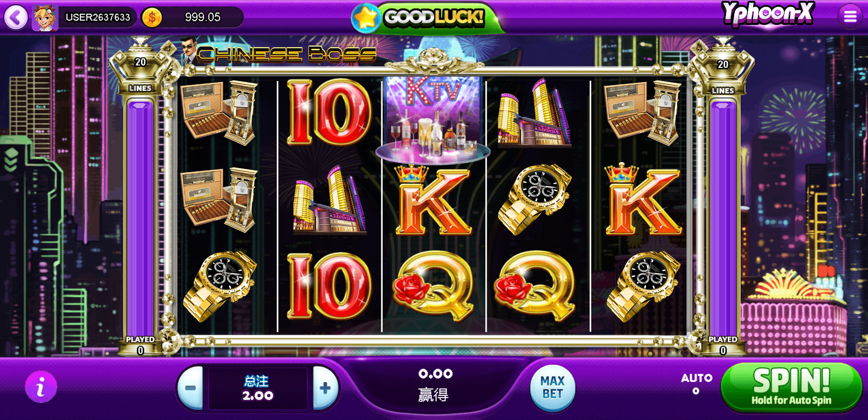
Task: Decrease bet with the minus button
Action: [190, 388]
